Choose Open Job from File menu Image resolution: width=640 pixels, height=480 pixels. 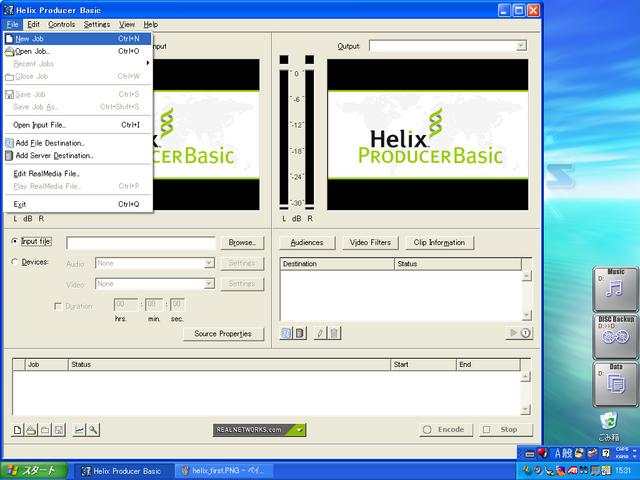coord(78,51)
